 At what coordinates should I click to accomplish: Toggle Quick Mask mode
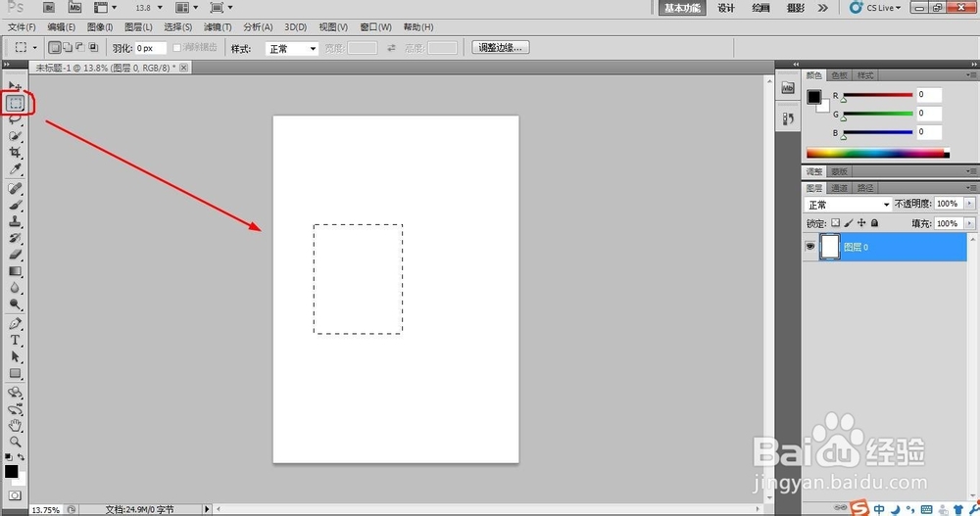pos(15,495)
